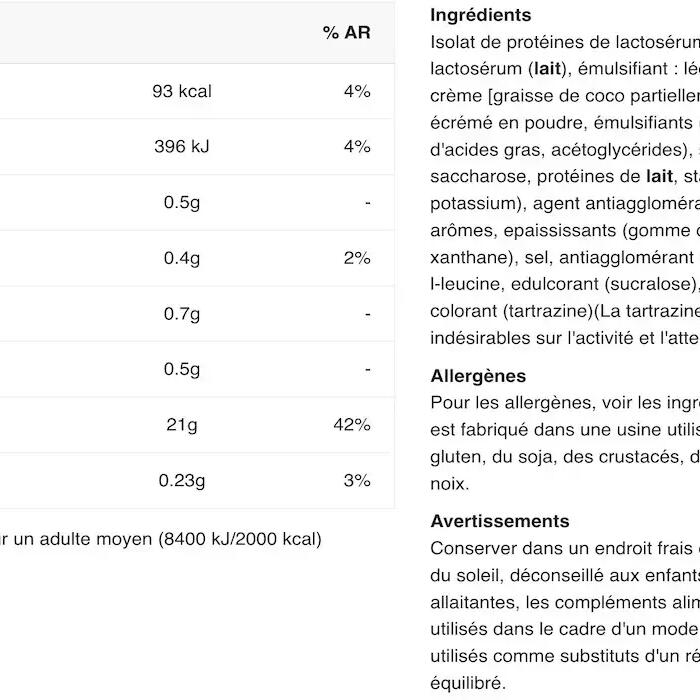The image size is (700, 700).
Task: Click the 0.7g table value
Action: (x=182, y=314)
